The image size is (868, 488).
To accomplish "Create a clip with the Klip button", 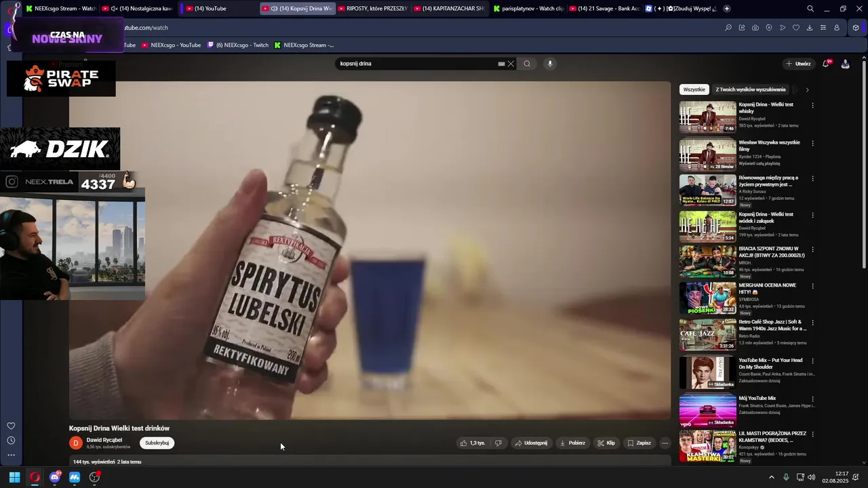I will [x=606, y=443].
